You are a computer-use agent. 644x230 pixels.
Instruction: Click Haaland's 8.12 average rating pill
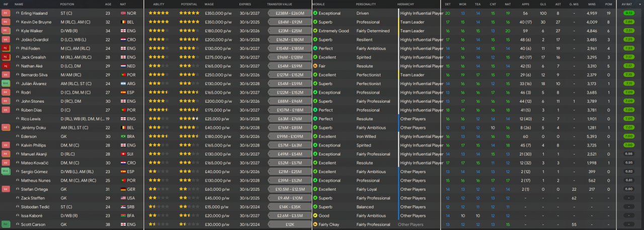628,13
